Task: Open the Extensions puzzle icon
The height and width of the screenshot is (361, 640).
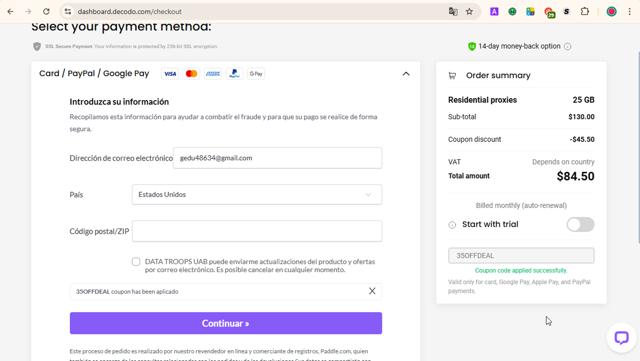Action: click(x=584, y=11)
